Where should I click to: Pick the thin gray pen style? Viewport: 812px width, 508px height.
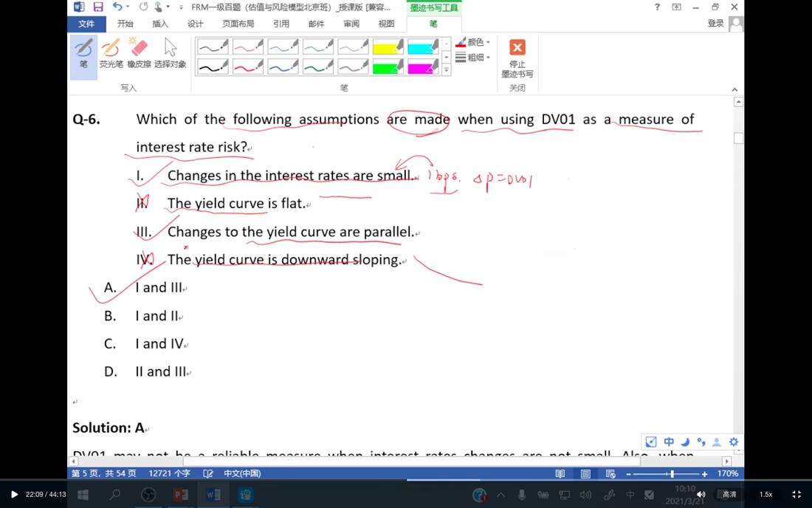pos(353,47)
